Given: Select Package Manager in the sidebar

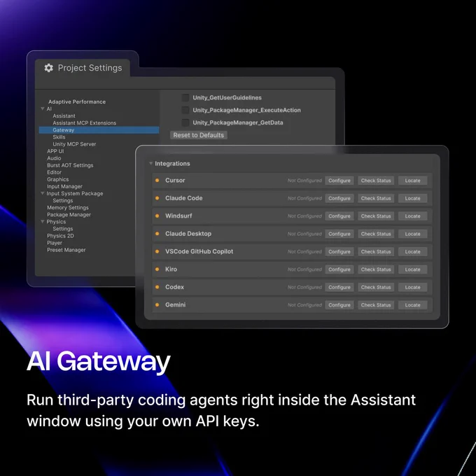Looking at the screenshot, I should pyautogui.click(x=69, y=215).
